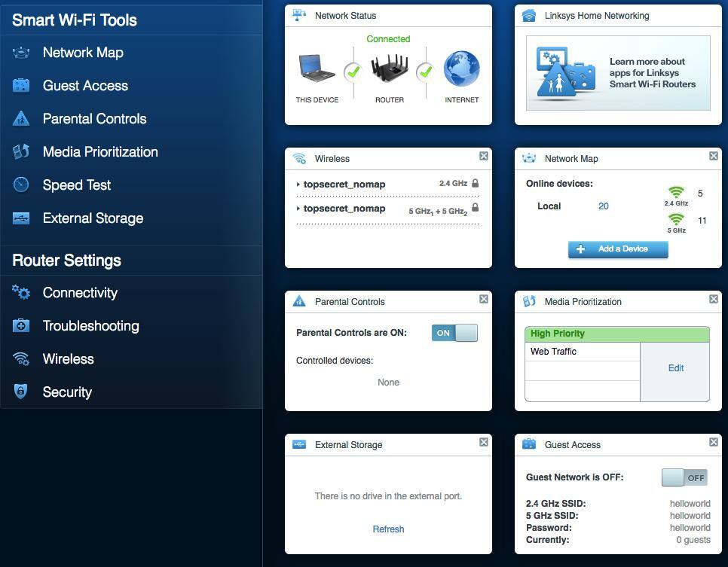The width and height of the screenshot is (728, 567).
Task: Expand the 5 GHz topsecret_nomap network
Action: pos(344,209)
